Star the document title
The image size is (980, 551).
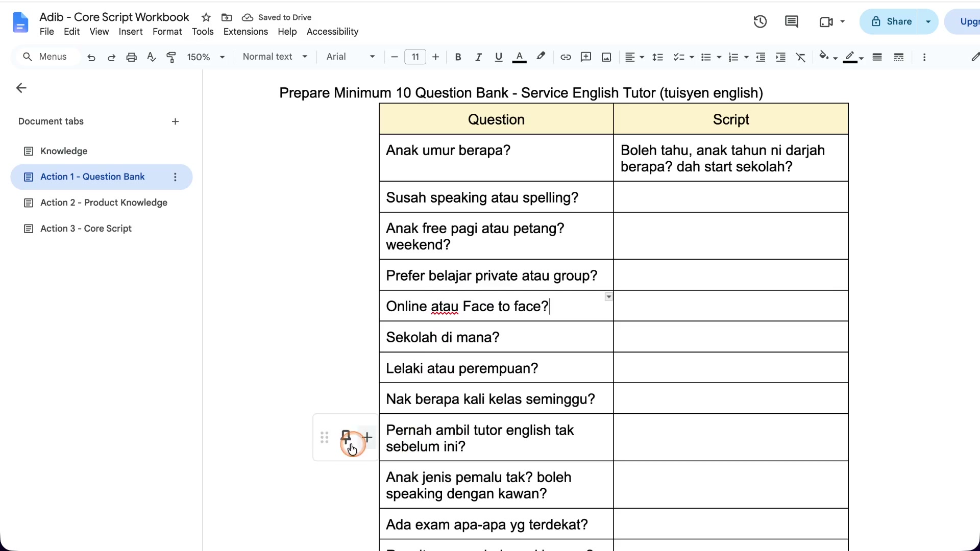pos(206,17)
